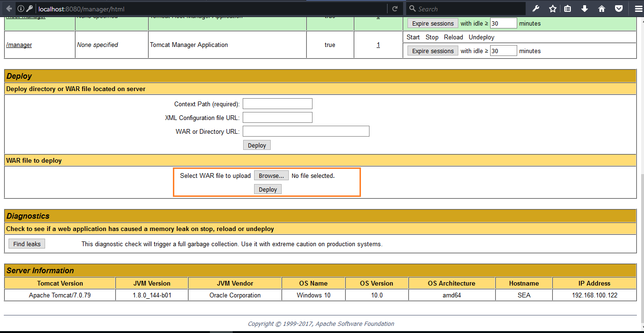Open the Firefox hamburger menu
644x333 pixels.
[638, 9]
